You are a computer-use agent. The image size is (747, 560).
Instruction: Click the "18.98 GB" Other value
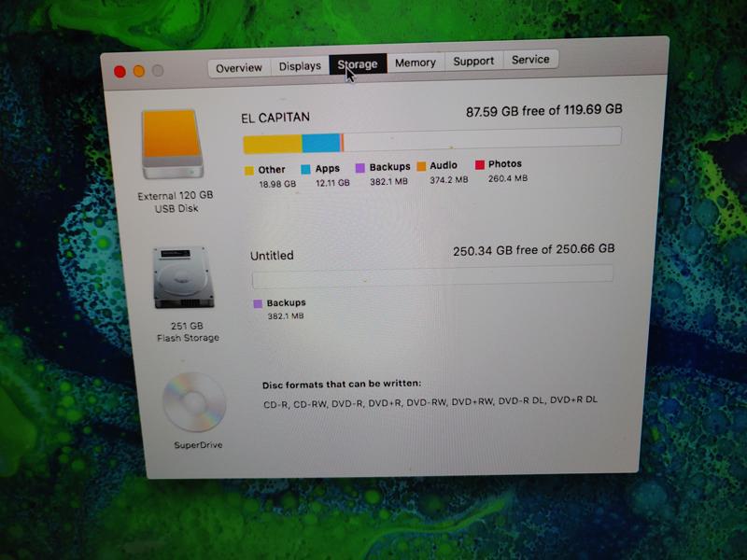pyautogui.click(x=277, y=184)
